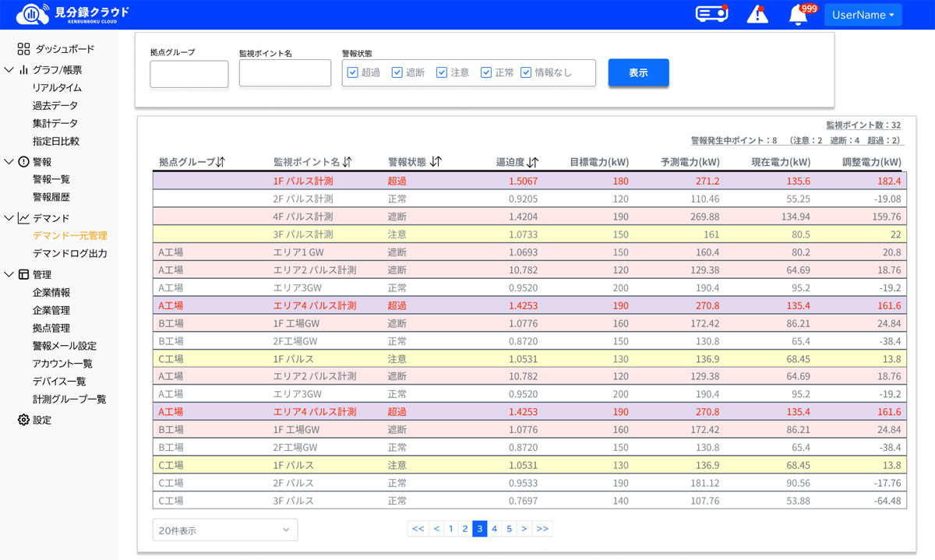The height and width of the screenshot is (560, 935).
Task: Uncheck the 超過 alarm state checkbox
Action: (353, 72)
